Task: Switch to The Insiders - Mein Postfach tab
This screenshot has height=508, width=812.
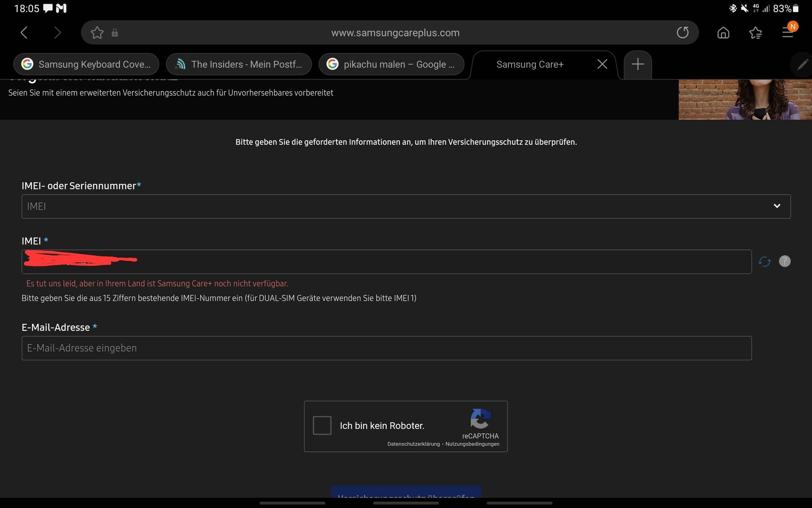Action: 239,64
